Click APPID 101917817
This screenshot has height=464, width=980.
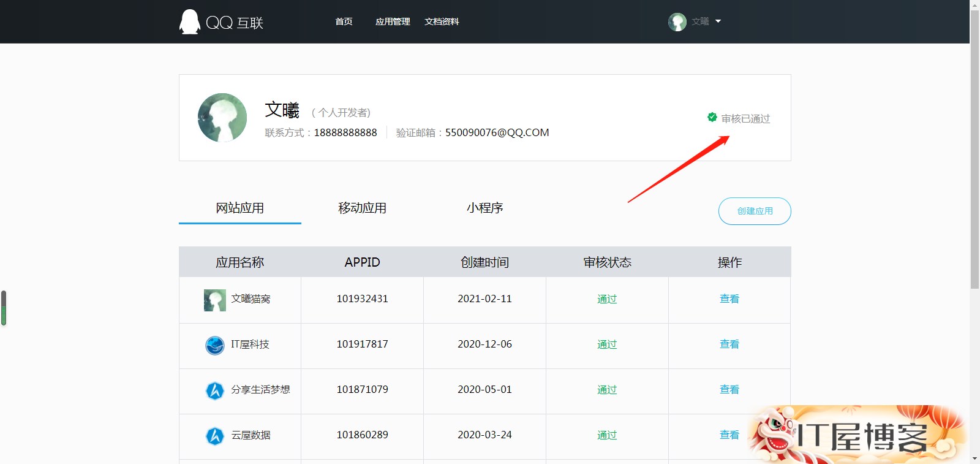363,344
